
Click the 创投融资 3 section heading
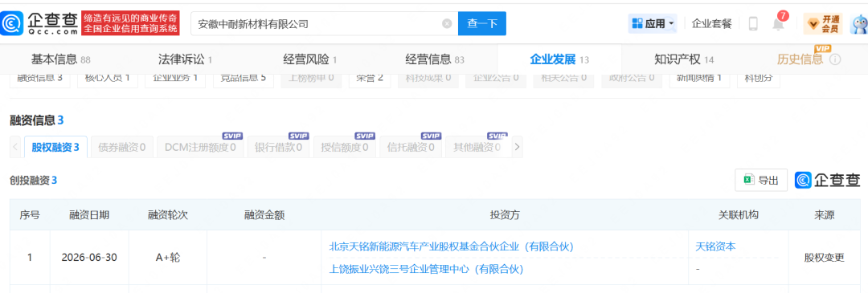point(34,181)
